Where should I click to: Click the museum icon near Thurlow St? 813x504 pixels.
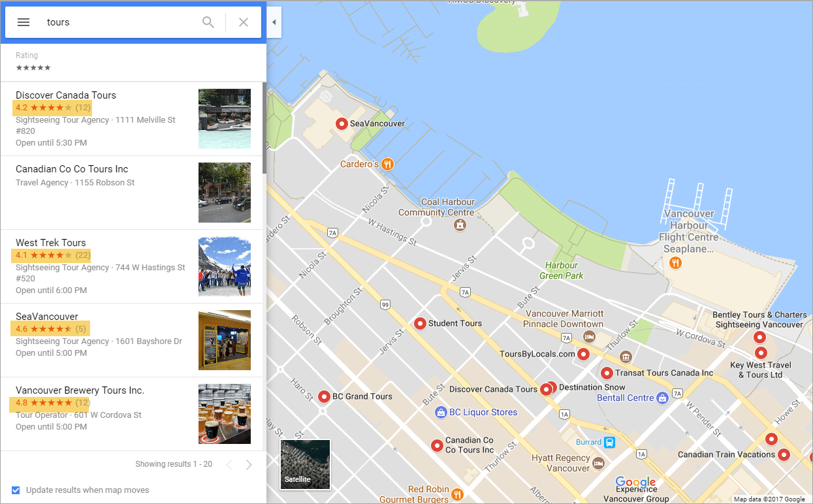(x=626, y=357)
